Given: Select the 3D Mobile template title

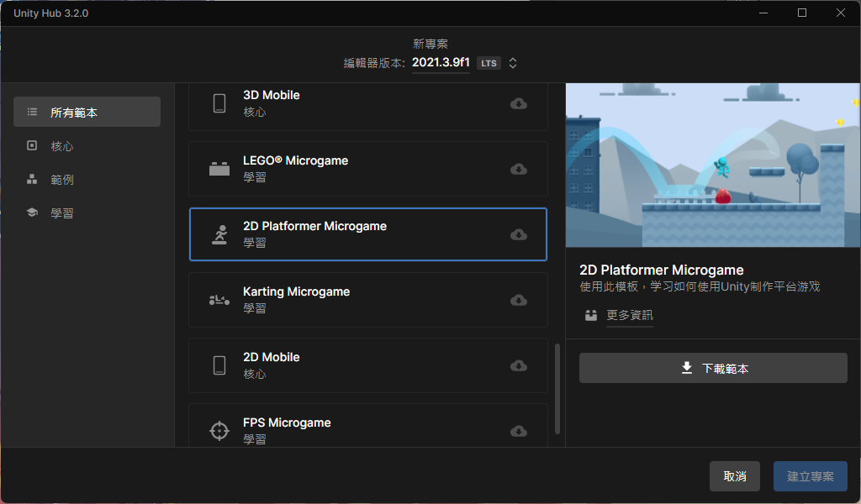Looking at the screenshot, I should tap(272, 95).
